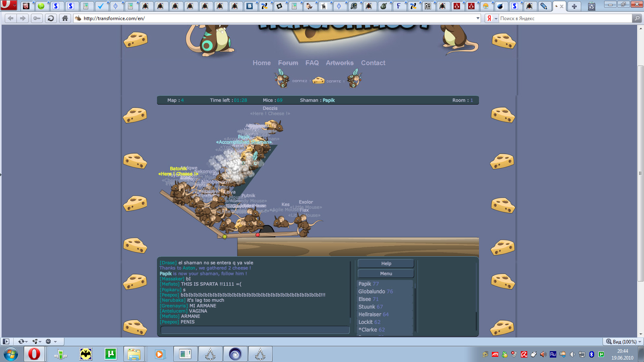Click the Opera menu button

(x=8, y=5)
